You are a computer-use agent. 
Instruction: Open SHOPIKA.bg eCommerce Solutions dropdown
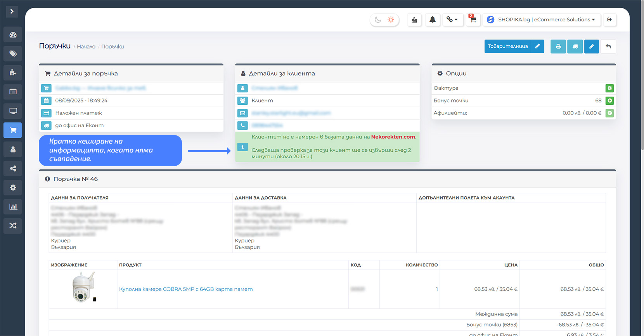pyautogui.click(x=542, y=20)
